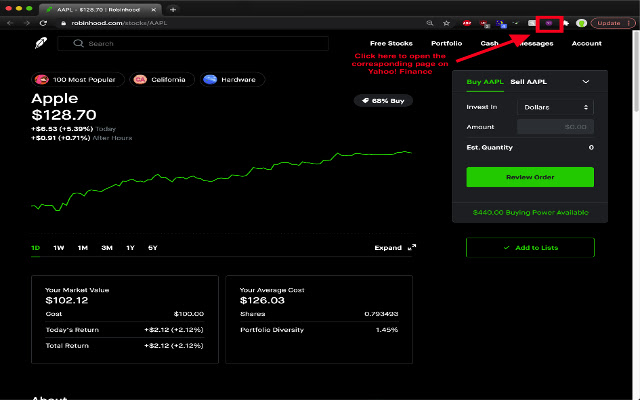Viewport: 640px width, 400px height.
Task: Click the $128.70 Apple price
Action: click(64, 115)
